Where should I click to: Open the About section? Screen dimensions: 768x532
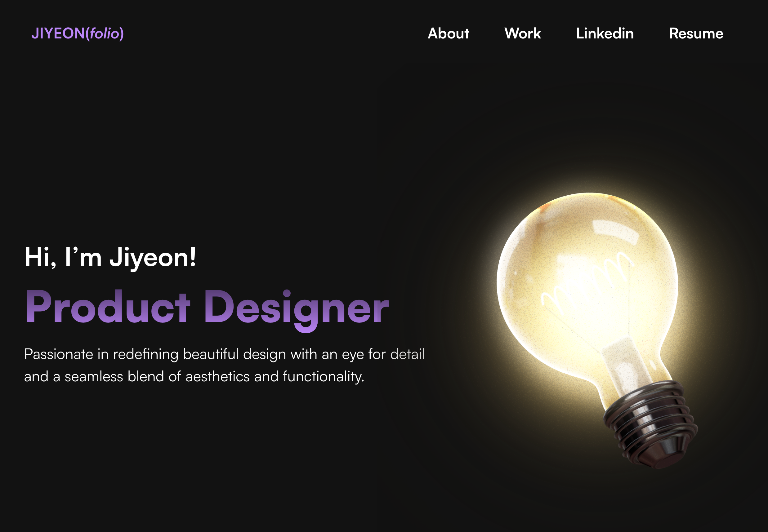[448, 34]
